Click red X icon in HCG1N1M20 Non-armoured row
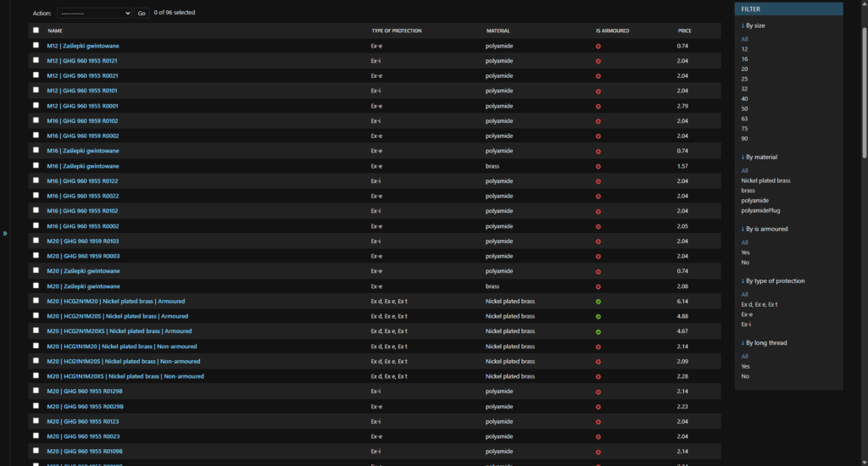This screenshot has height=466, width=868. pos(598,347)
